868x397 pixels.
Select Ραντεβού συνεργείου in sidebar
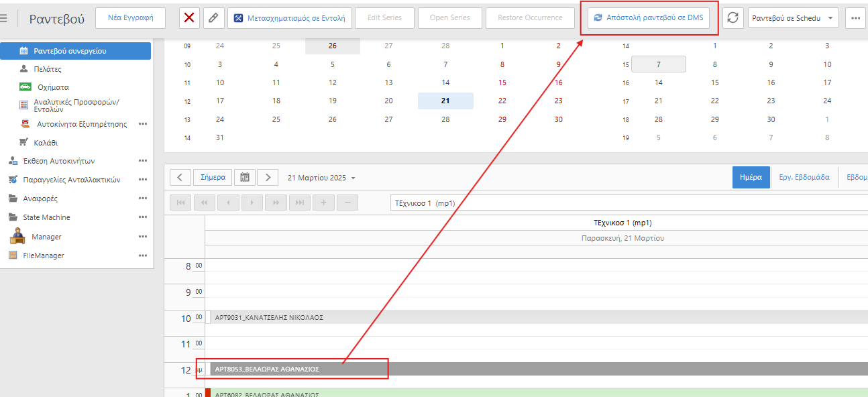coord(76,50)
